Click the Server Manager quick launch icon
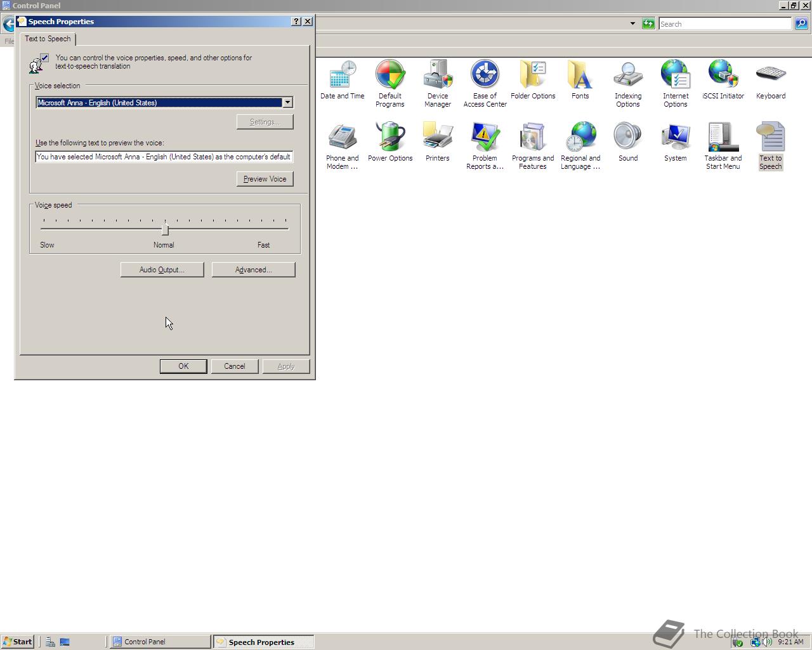Image resolution: width=812 pixels, height=650 pixels. click(50, 642)
